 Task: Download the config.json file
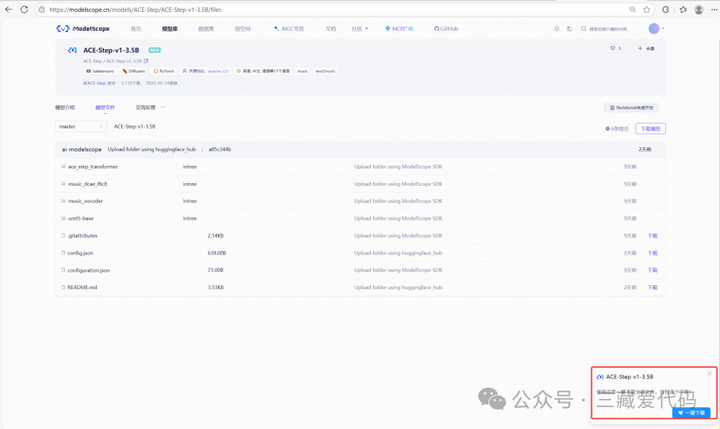click(652, 253)
